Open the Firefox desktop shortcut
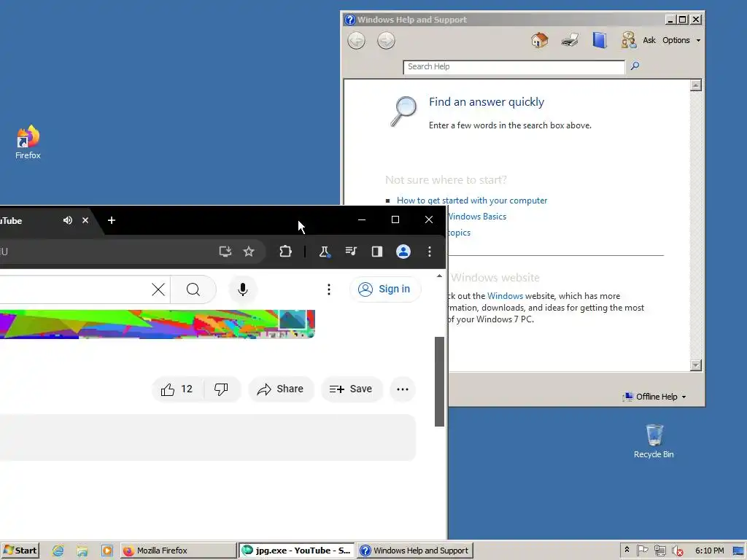This screenshot has width=747, height=560. (x=28, y=142)
